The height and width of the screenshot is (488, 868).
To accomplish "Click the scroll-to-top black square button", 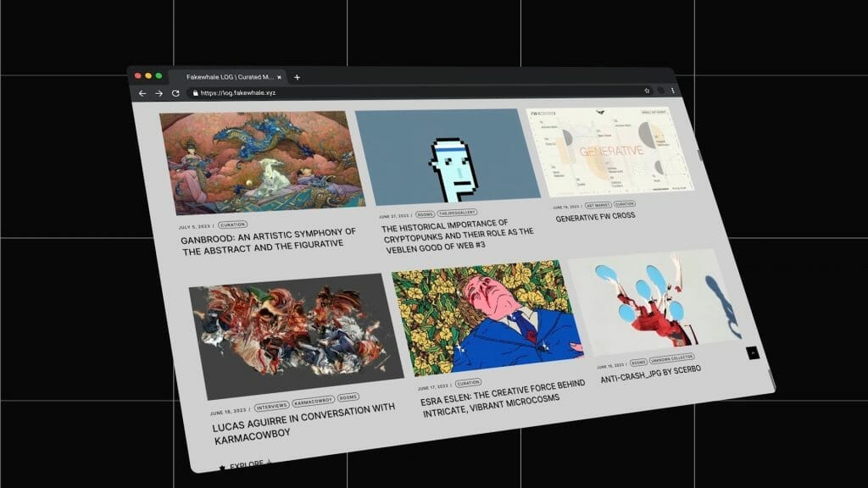I will click(x=751, y=352).
